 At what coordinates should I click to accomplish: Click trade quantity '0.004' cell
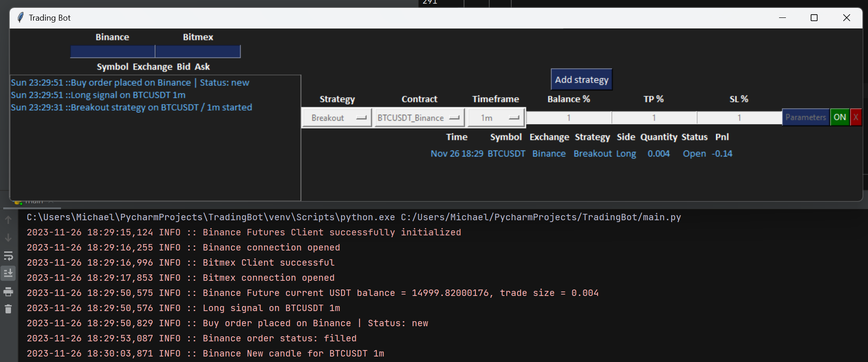(x=658, y=154)
